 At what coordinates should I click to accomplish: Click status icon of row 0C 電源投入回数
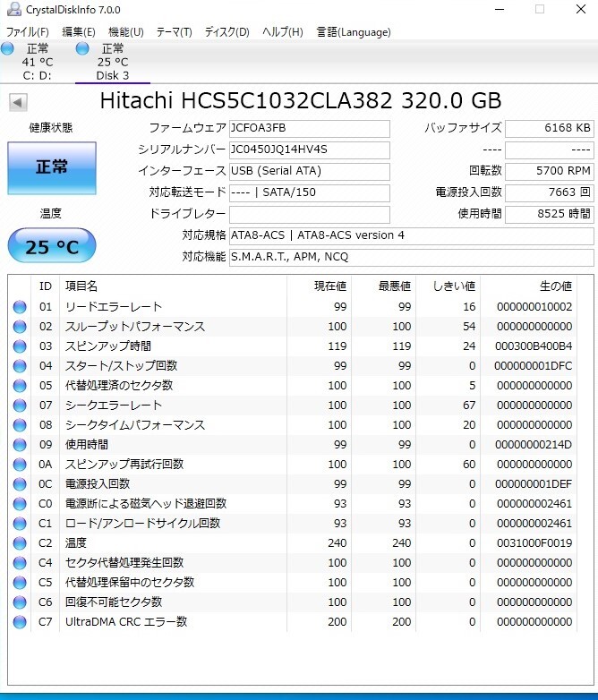tap(20, 484)
